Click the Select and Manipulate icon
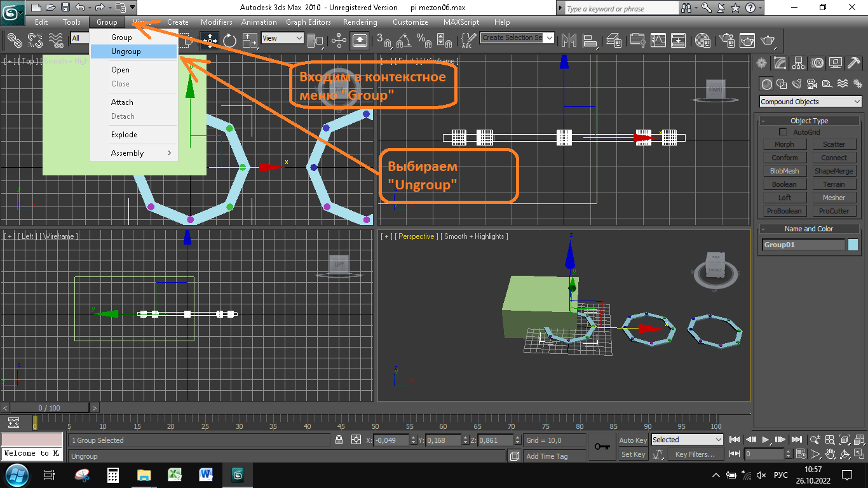Screen dimensions: 868x488 click(x=339, y=41)
